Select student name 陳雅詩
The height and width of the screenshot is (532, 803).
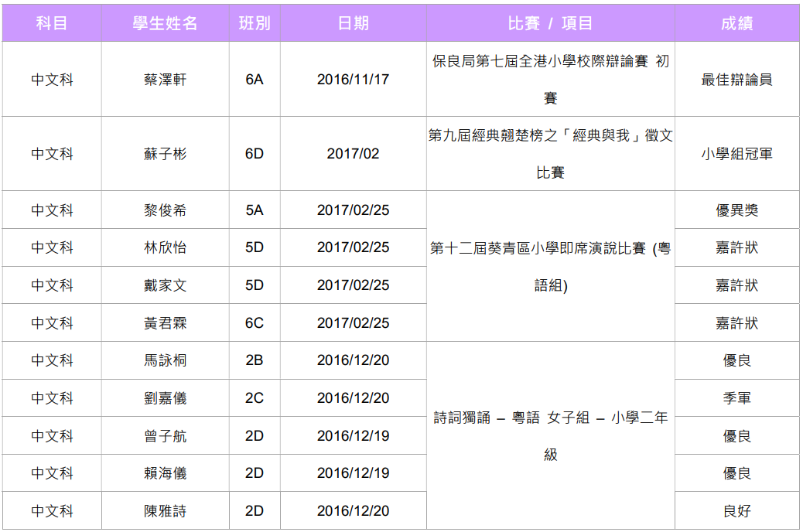165,511
